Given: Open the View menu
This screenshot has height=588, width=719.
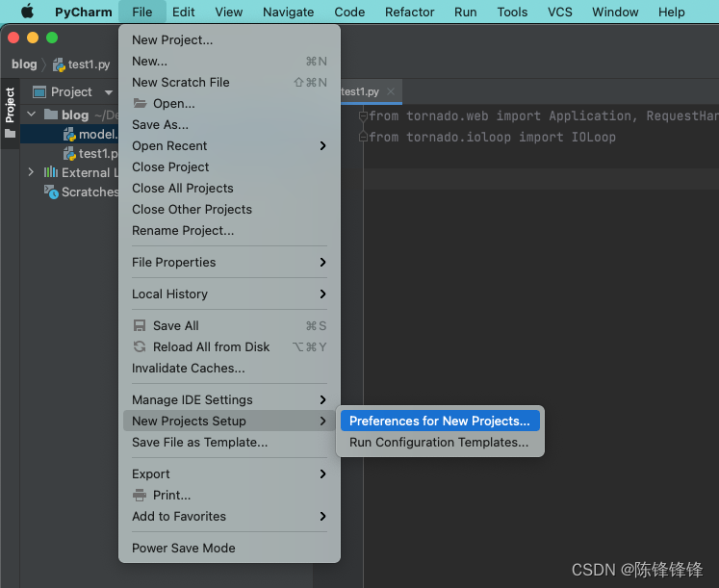Looking at the screenshot, I should tap(228, 12).
